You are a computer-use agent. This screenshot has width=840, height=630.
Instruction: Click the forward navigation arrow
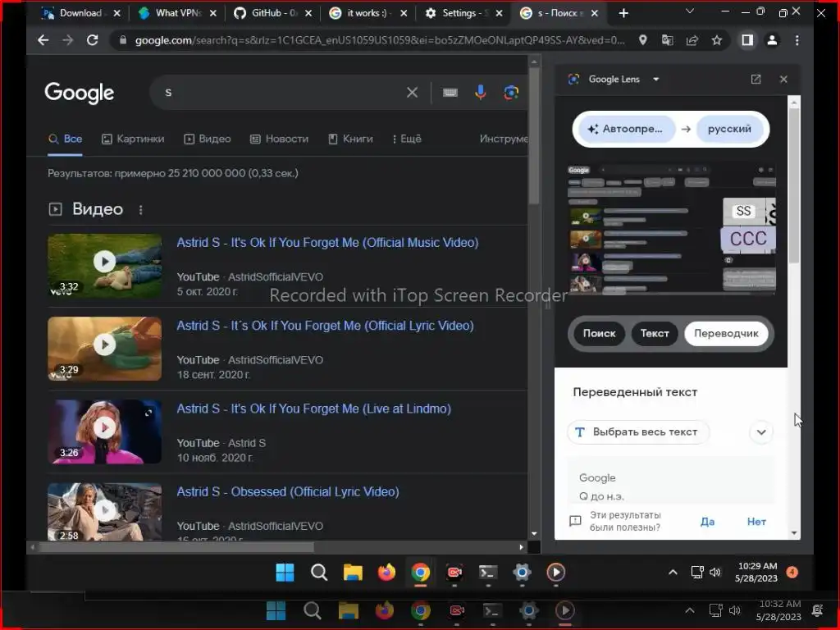tap(67, 40)
